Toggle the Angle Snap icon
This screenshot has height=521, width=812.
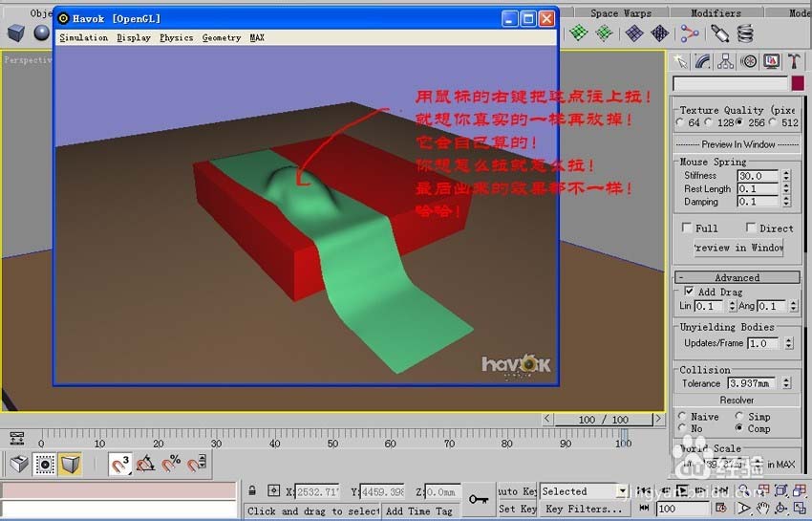pyautogui.click(x=146, y=464)
